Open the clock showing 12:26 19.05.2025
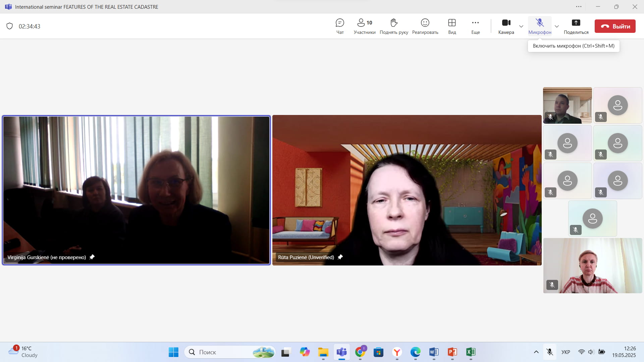This screenshot has width=644, height=362. tap(624, 352)
